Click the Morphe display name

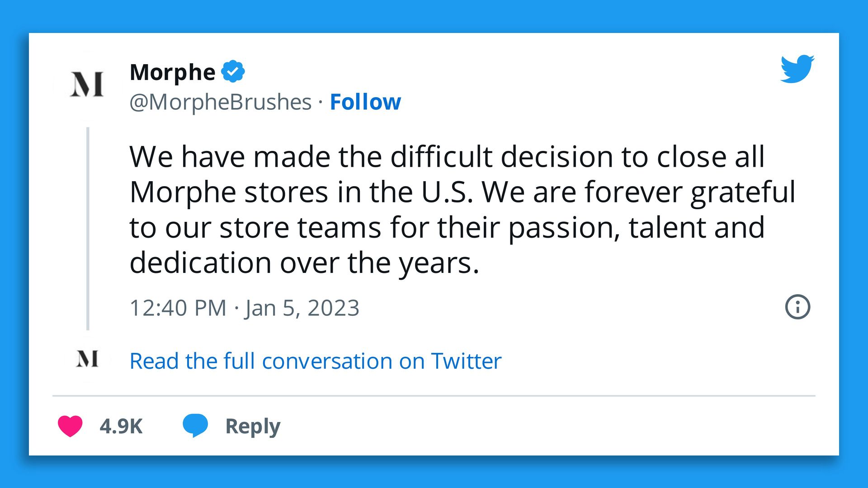coord(172,72)
